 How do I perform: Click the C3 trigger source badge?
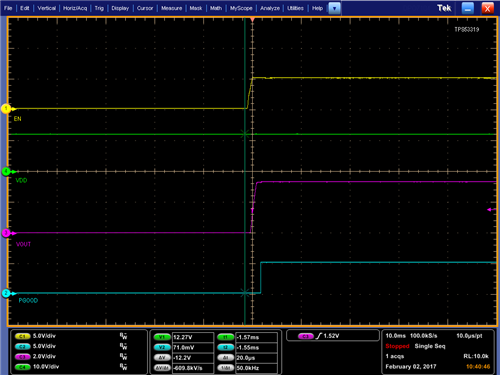306,336
